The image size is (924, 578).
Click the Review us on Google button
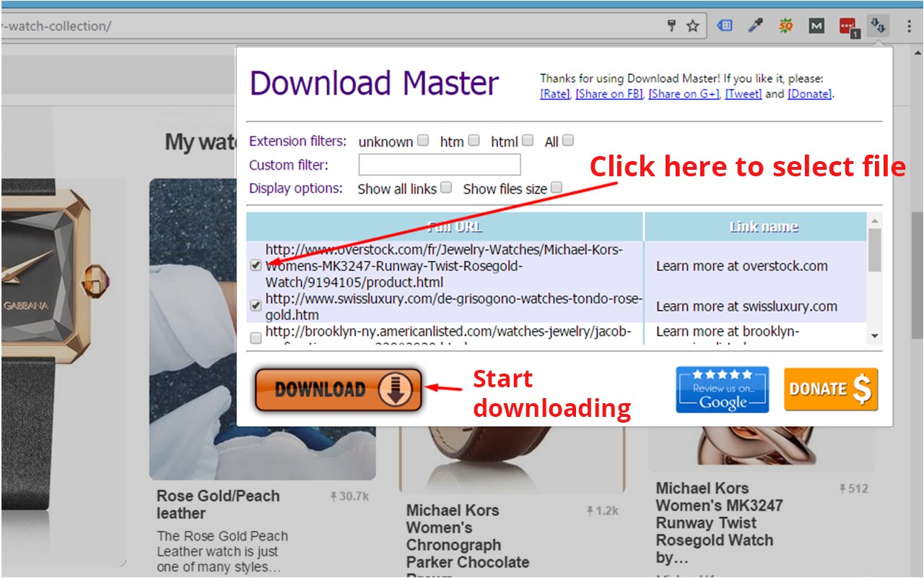pos(722,389)
